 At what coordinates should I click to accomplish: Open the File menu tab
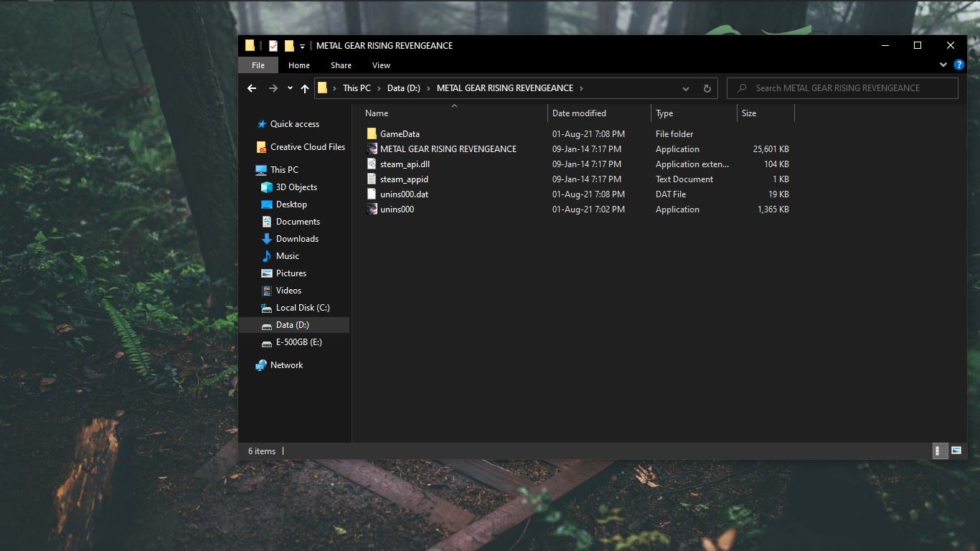click(x=258, y=65)
